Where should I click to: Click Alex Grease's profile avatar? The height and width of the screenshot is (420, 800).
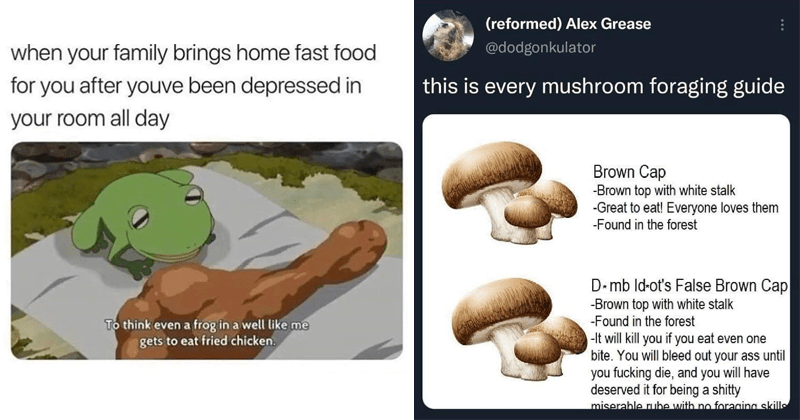[448, 35]
